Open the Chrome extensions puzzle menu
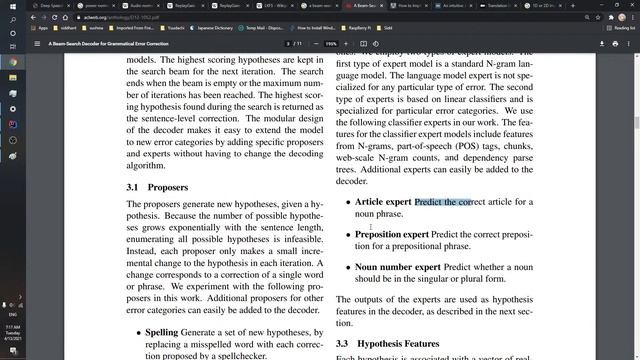This screenshot has height=360, width=640. coord(611,18)
